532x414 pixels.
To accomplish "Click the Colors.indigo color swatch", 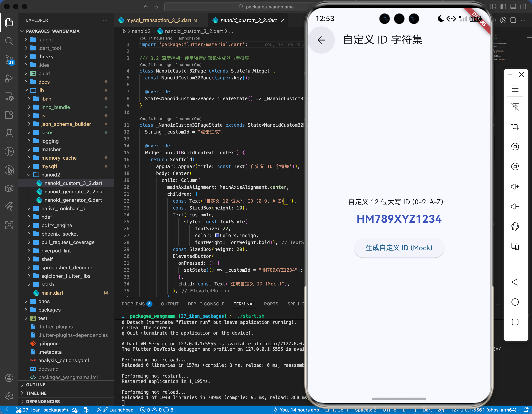I will coord(217,235).
